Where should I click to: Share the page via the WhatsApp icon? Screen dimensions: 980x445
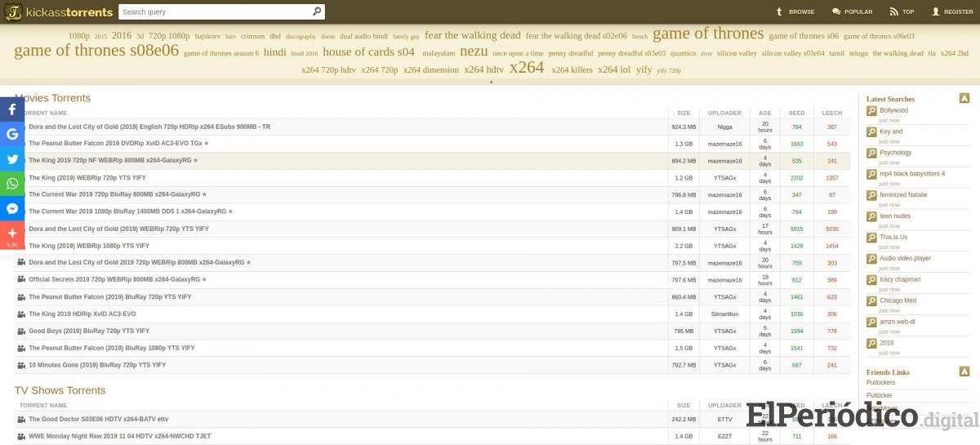(x=12, y=184)
